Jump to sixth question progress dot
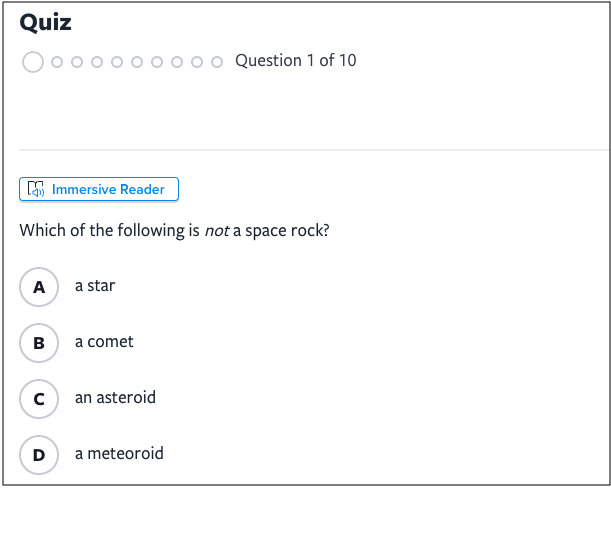 (x=137, y=62)
